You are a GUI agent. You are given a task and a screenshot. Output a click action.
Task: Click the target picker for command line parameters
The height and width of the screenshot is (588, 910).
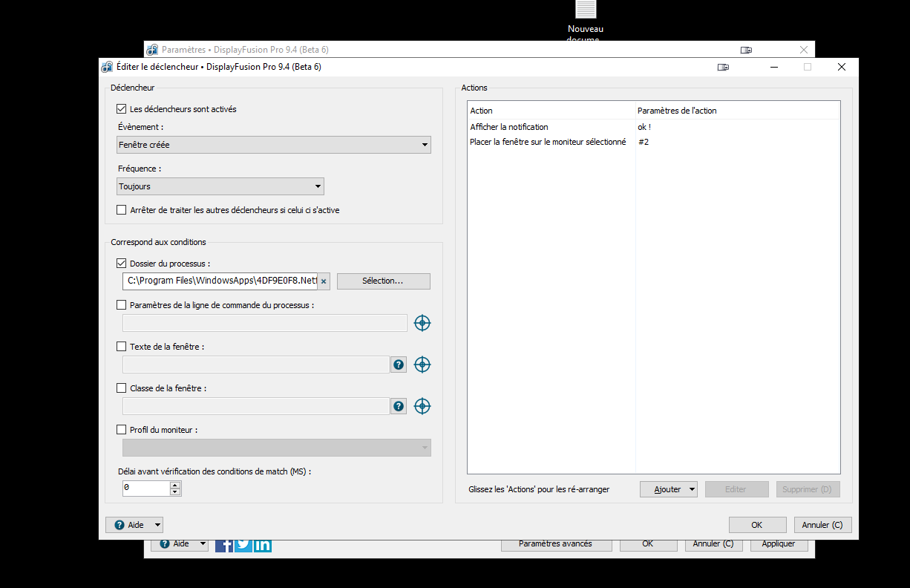422,323
